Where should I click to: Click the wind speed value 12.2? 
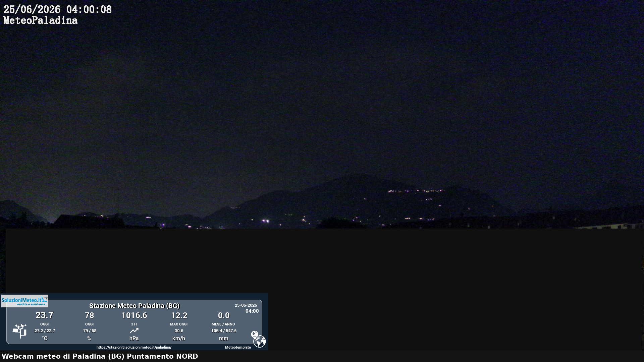[179, 315]
